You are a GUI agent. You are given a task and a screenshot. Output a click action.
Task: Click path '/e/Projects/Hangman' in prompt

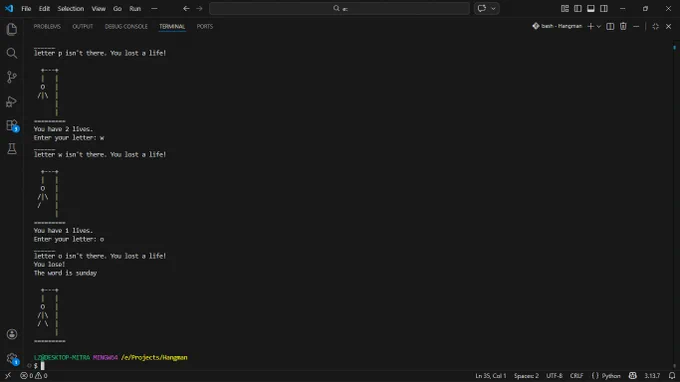point(154,357)
